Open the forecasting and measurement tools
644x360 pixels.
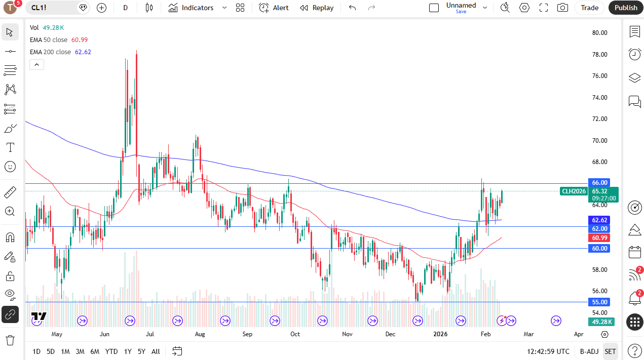[10, 109]
